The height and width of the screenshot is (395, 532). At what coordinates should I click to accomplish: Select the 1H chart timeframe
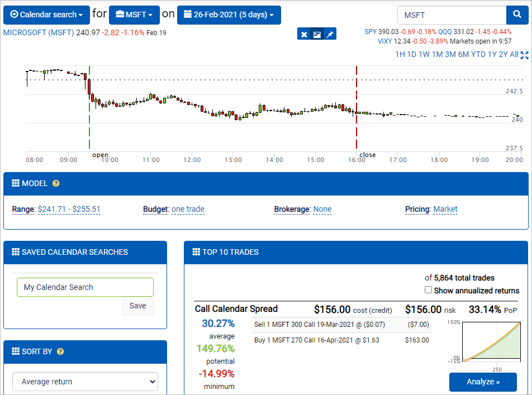point(400,55)
